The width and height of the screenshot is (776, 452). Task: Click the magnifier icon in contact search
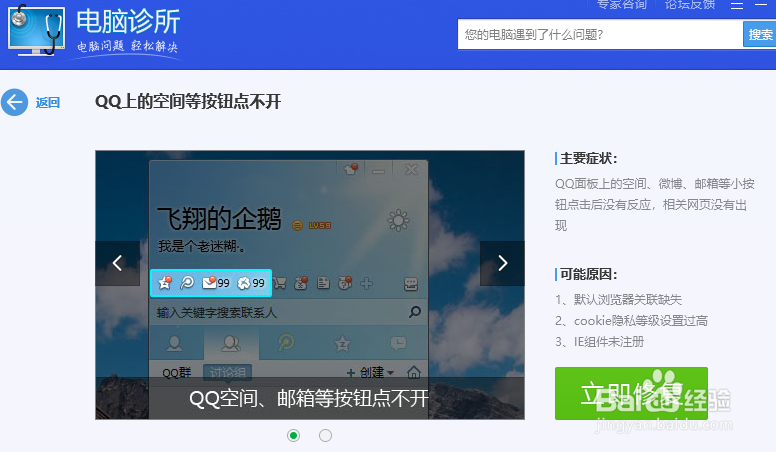[415, 311]
